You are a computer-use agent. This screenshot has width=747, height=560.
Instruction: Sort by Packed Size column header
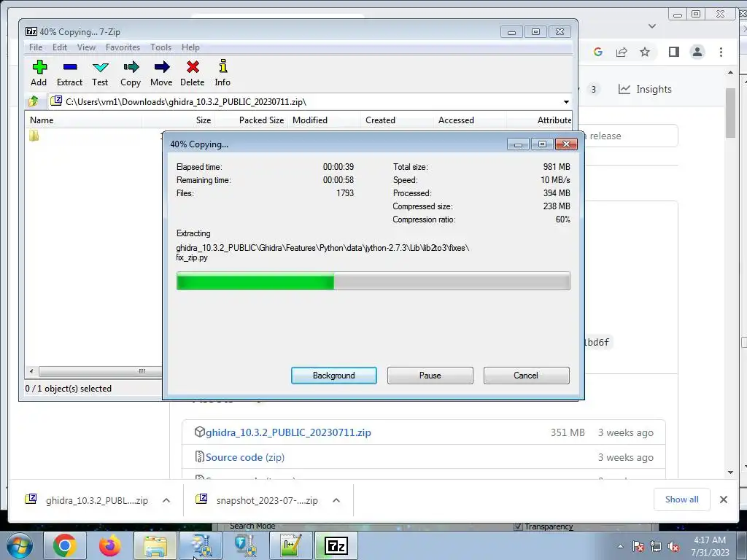pyautogui.click(x=252, y=120)
